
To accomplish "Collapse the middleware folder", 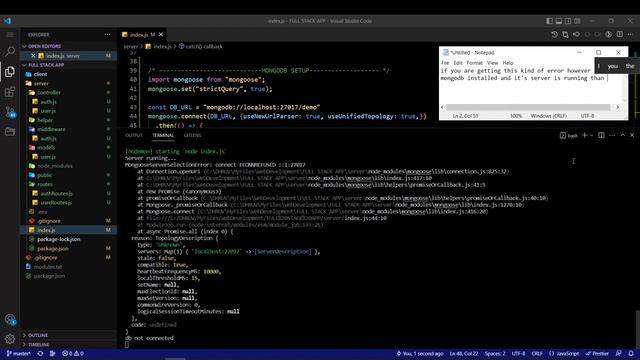I will click(x=68, y=129).
